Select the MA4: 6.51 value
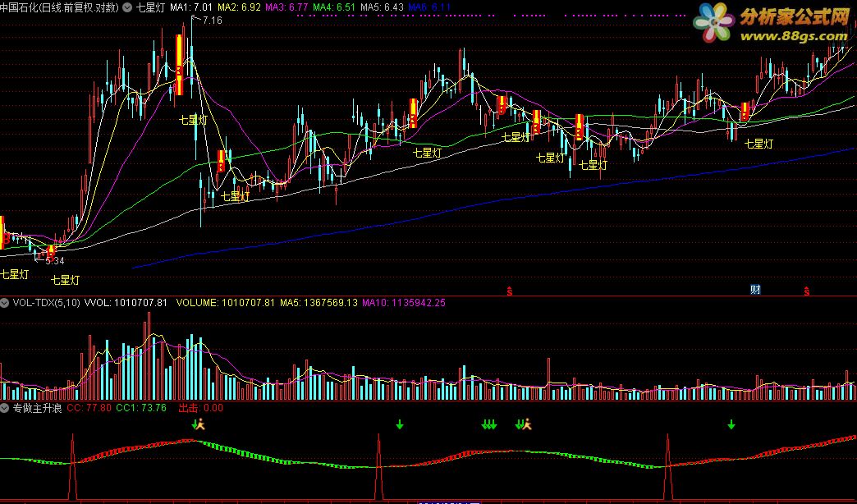Image resolution: width=857 pixels, height=504 pixels. [334, 7]
